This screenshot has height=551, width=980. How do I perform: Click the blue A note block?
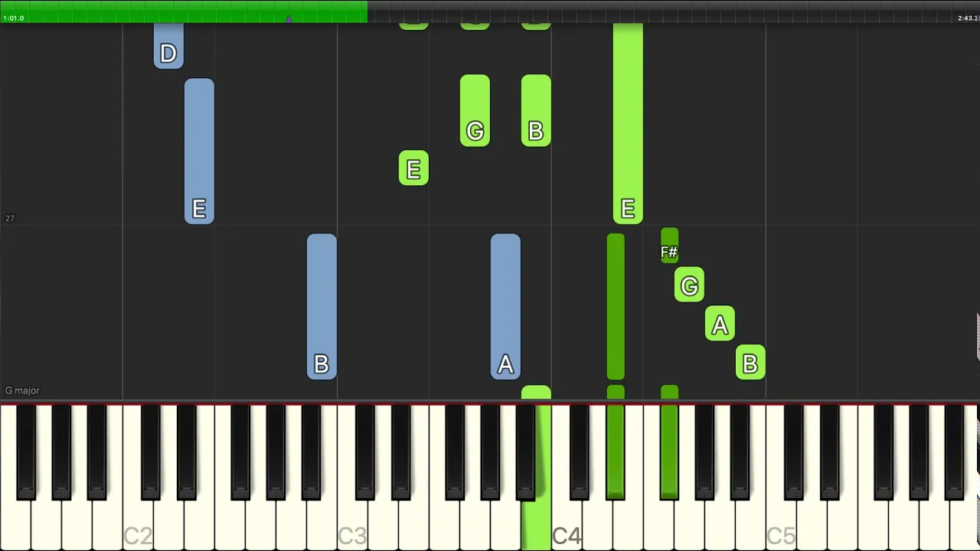(505, 306)
